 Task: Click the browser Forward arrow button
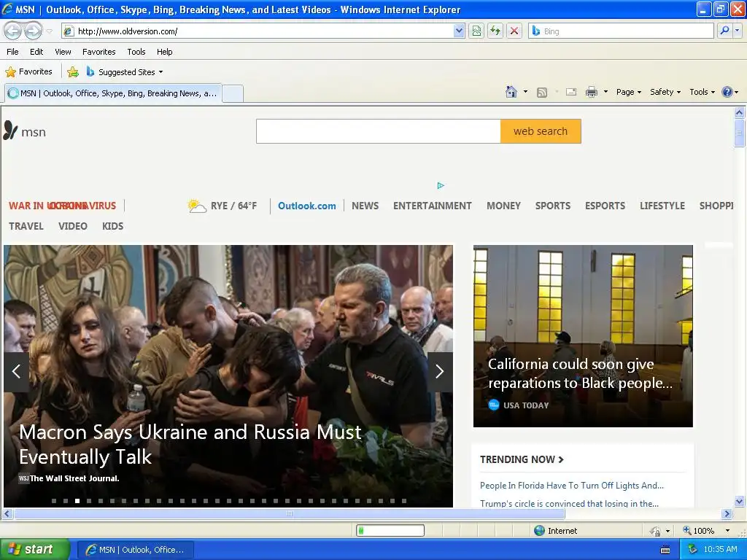coord(33,31)
